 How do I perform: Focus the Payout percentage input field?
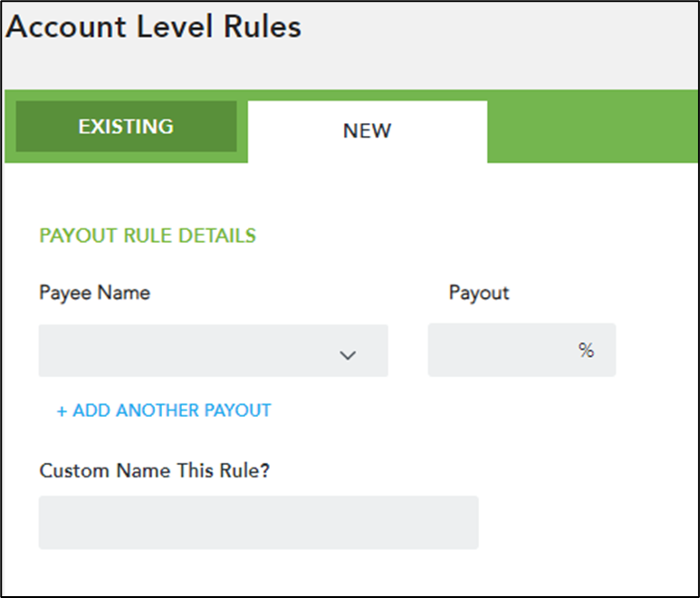522,350
